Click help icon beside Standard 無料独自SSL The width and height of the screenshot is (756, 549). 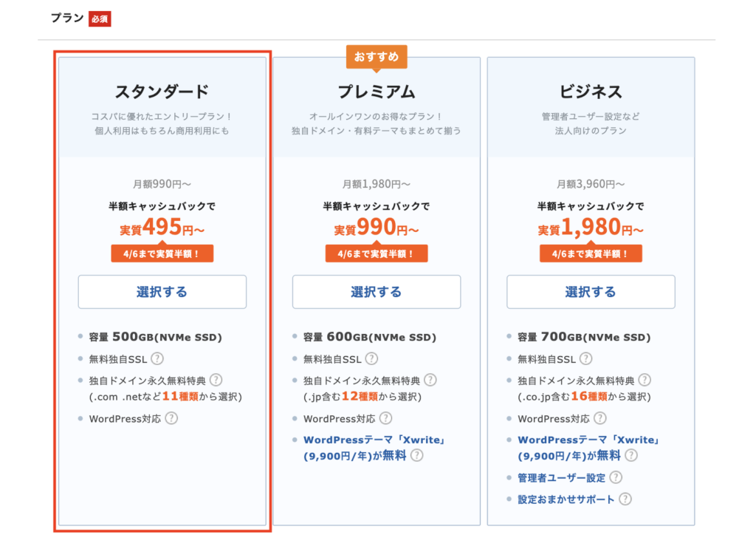pyautogui.click(x=157, y=359)
